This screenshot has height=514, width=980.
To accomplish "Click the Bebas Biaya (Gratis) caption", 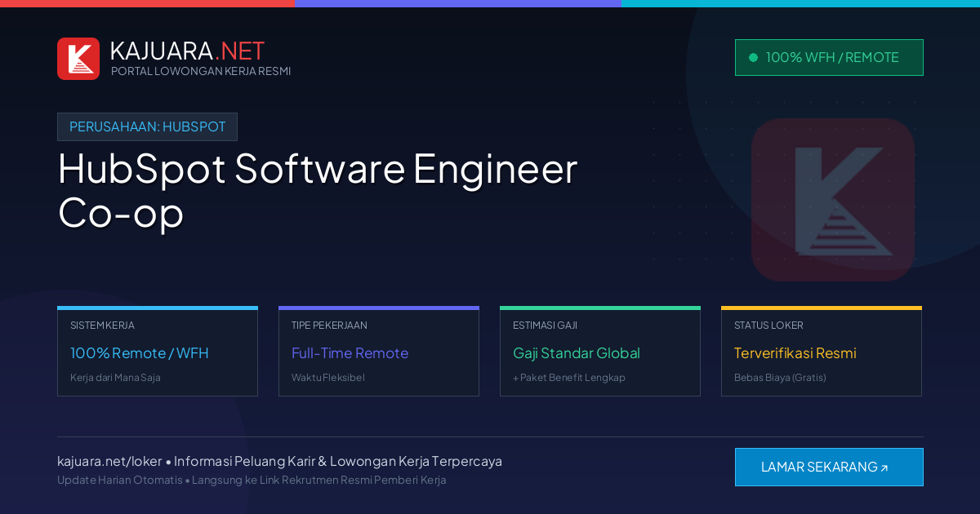I will (780, 378).
